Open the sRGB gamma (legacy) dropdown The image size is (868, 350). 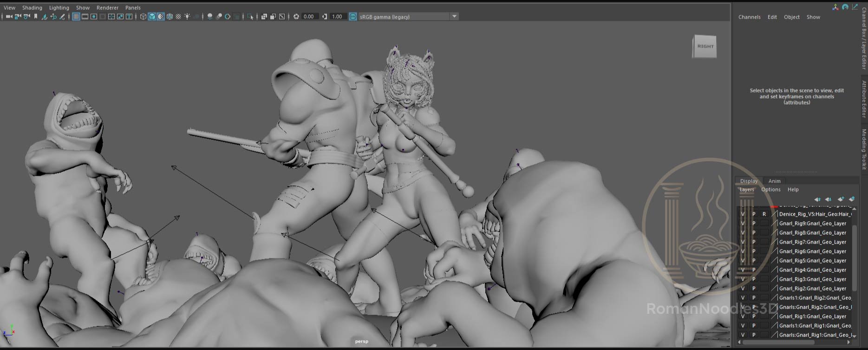408,16
